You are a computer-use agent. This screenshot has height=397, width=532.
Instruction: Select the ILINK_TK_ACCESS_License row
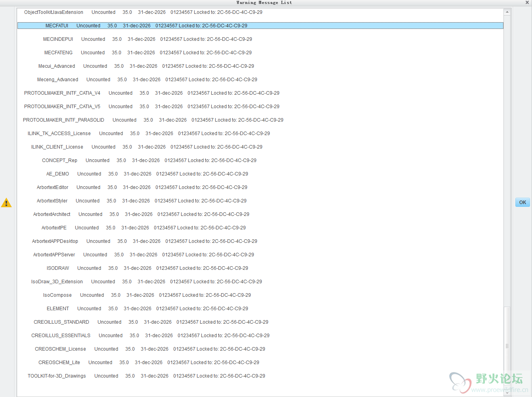(x=260, y=134)
